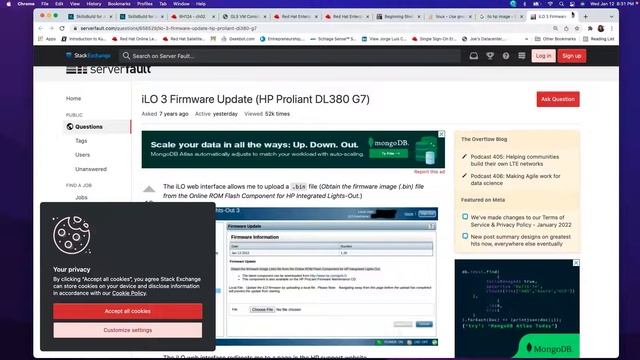Open Tags in the sidebar
The height and width of the screenshot is (360, 640).
tap(81, 141)
